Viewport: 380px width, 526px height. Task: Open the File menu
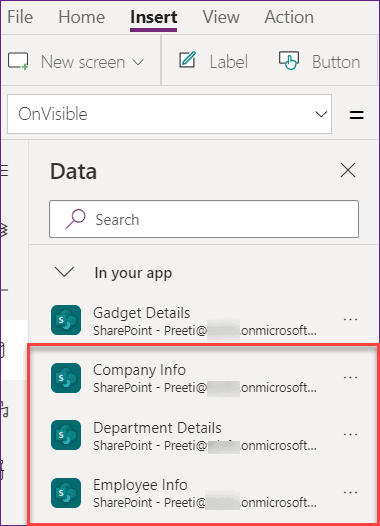click(x=20, y=17)
